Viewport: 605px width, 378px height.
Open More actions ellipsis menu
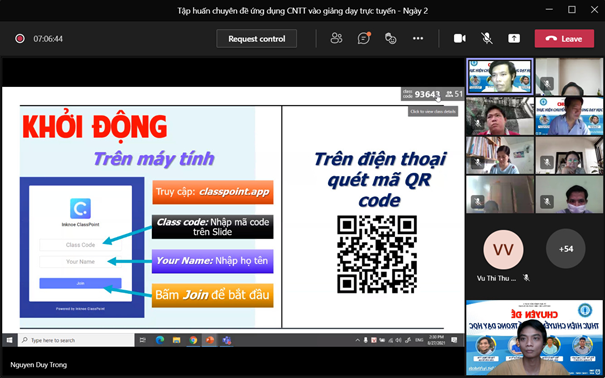tap(418, 38)
